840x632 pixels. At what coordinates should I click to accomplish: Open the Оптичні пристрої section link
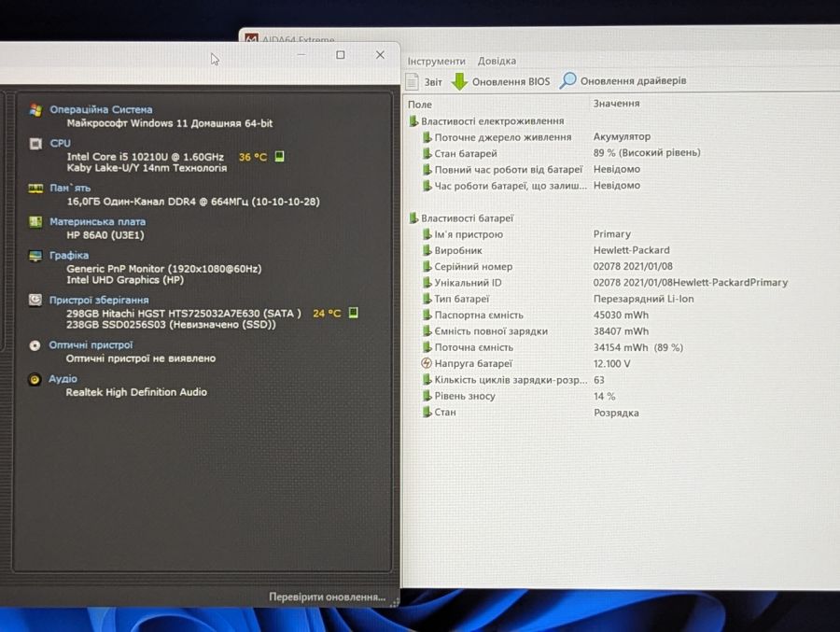click(x=91, y=344)
